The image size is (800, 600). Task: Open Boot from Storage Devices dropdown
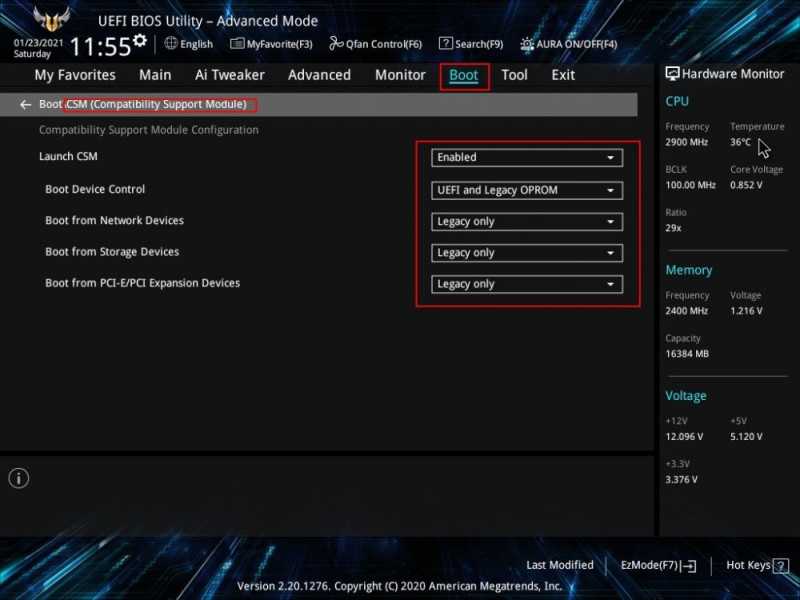527,253
